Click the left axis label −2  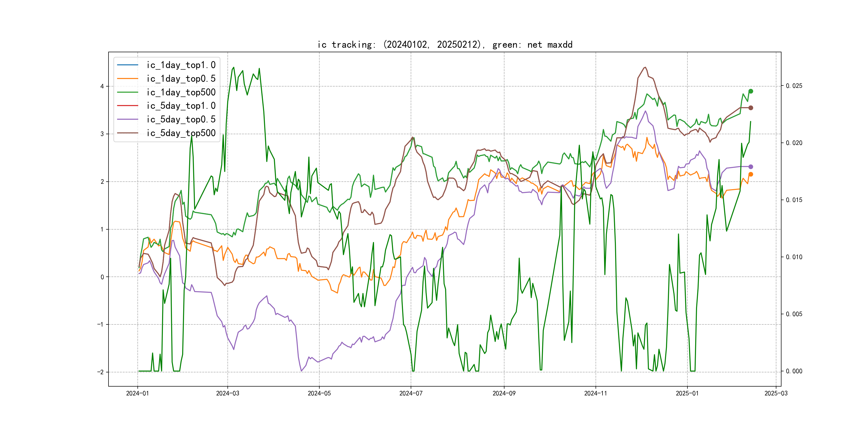[100, 372]
